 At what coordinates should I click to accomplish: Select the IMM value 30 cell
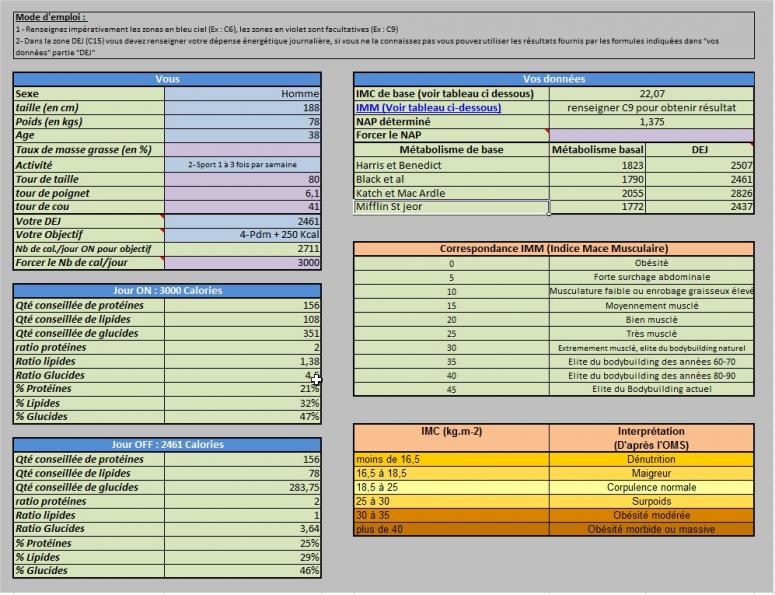pyautogui.click(x=451, y=348)
